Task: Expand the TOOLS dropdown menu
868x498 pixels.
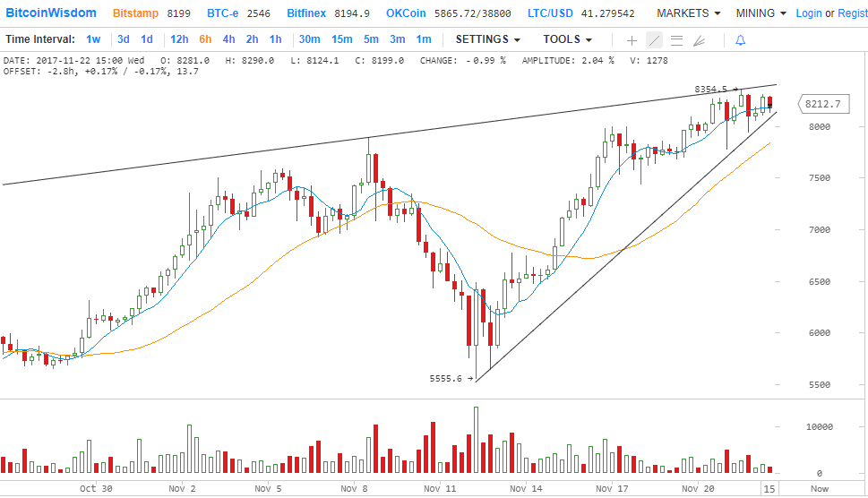Action: [567, 39]
